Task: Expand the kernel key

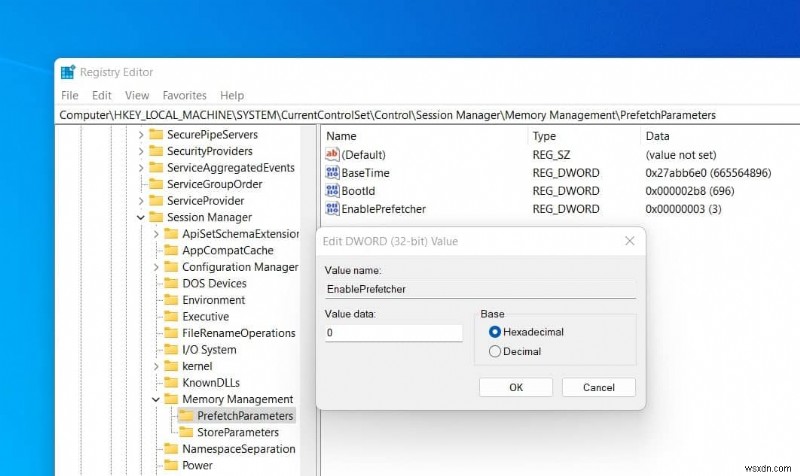Action: (156, 366)
